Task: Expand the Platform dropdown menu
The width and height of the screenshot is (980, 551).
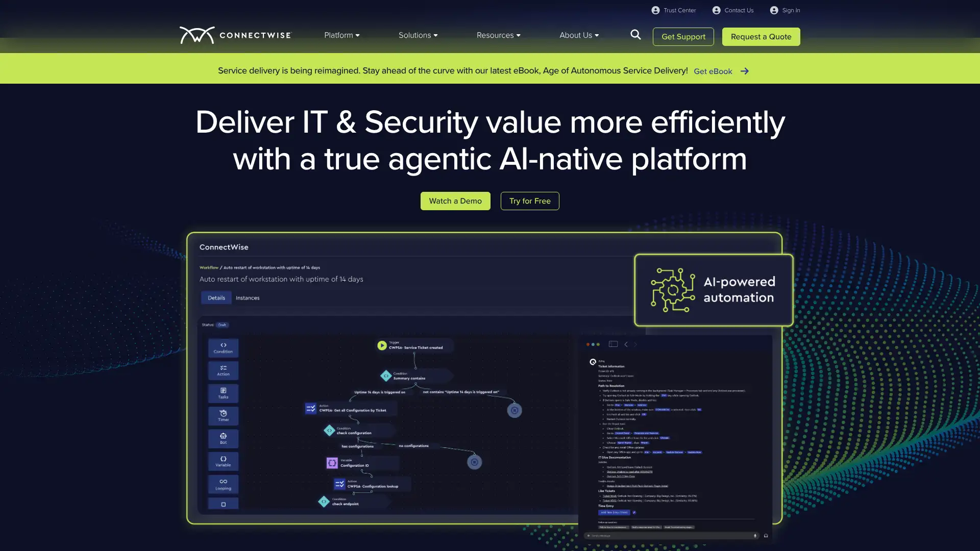Action: tap(342, 35)
